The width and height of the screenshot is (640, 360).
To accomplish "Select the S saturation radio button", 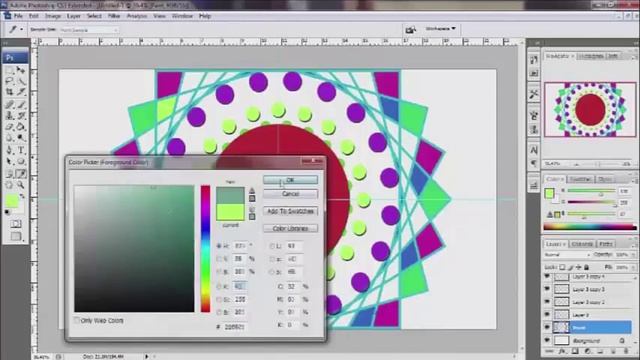I will click(219, 259).
